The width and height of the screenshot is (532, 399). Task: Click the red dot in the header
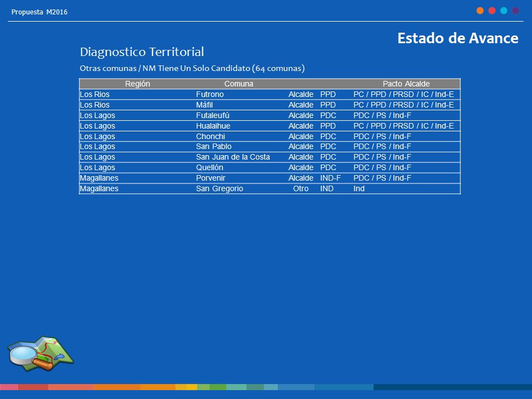pos(492,11)
